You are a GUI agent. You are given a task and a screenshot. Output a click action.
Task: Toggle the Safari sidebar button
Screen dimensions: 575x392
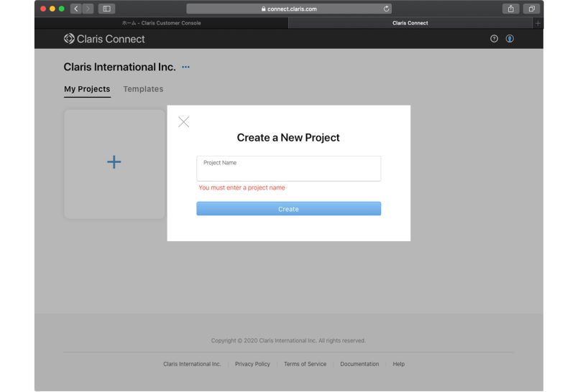[106, 9]
